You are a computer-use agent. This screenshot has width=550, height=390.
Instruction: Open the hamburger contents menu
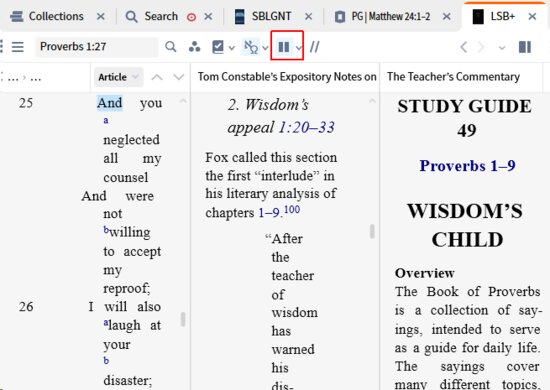(18, 47)
